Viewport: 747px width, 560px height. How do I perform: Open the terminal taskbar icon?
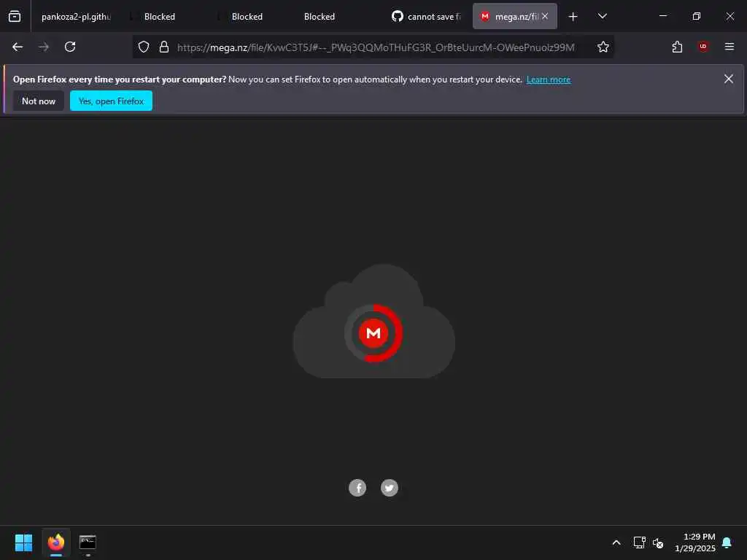tap(88, 542)
